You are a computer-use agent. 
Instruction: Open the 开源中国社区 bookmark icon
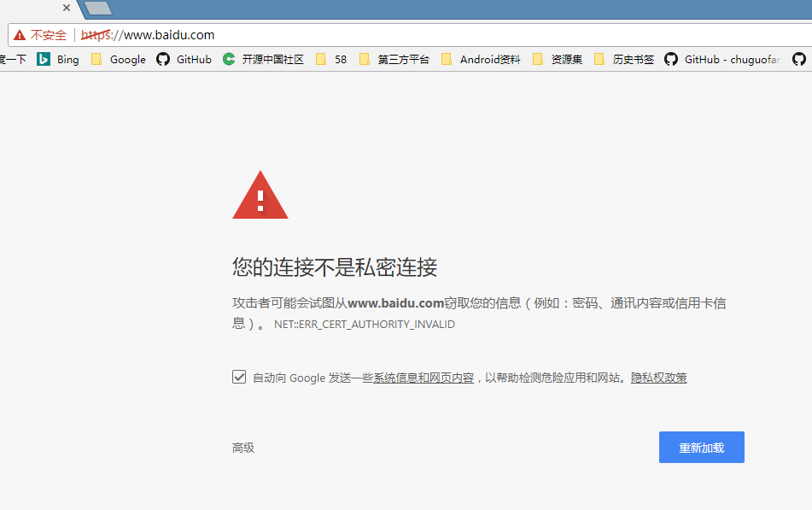(x=229, y=60)
